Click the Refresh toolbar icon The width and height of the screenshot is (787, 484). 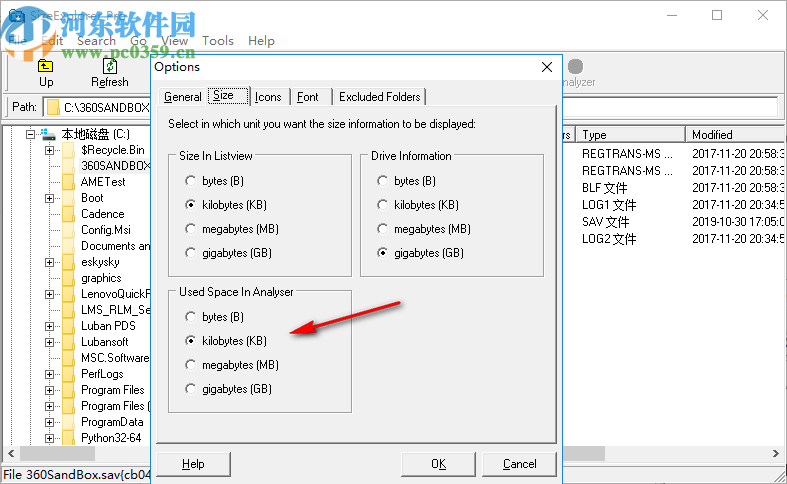(110, 66)
